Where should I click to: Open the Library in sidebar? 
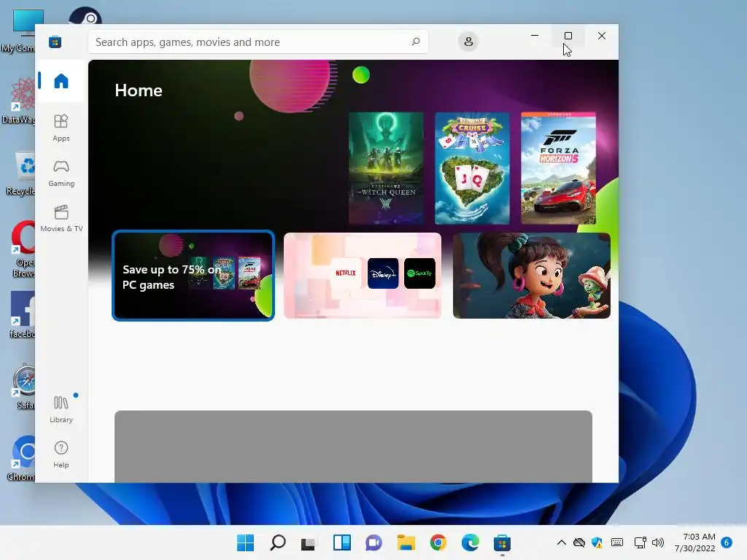61,408
